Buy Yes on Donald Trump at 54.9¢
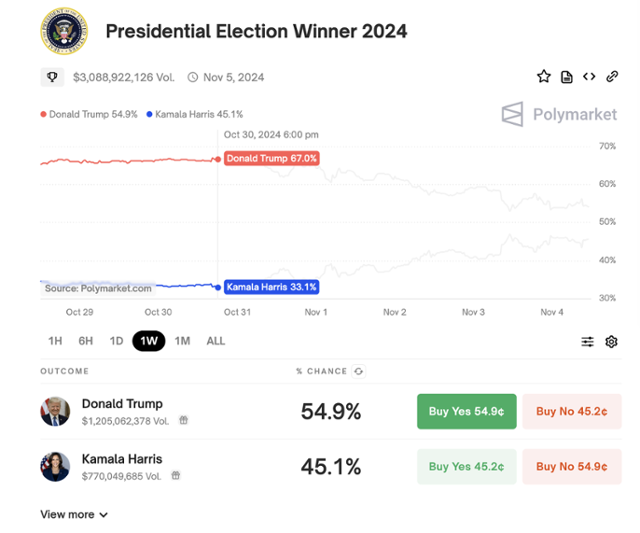The height and width of the screenshot is (533, 640). [x=466, y=411]
